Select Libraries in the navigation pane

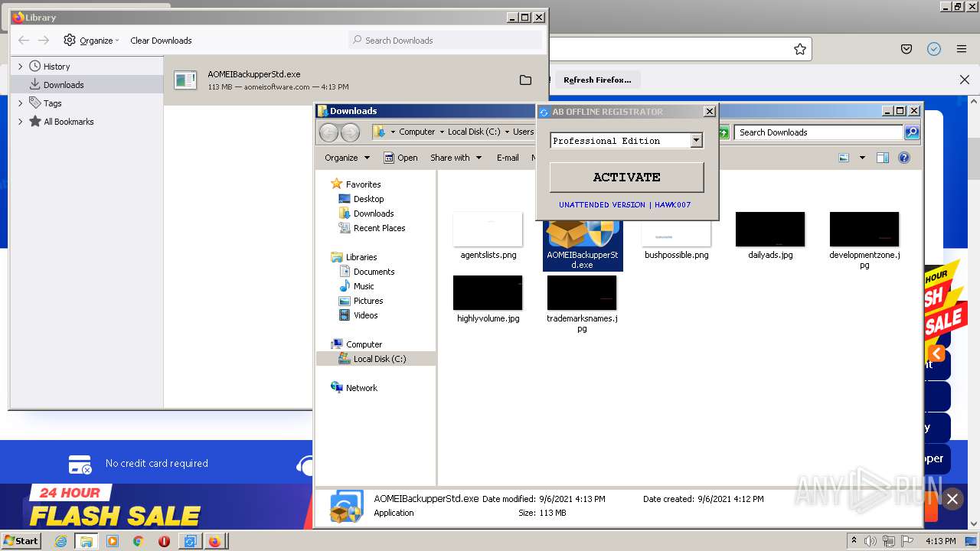coord(361,257)
